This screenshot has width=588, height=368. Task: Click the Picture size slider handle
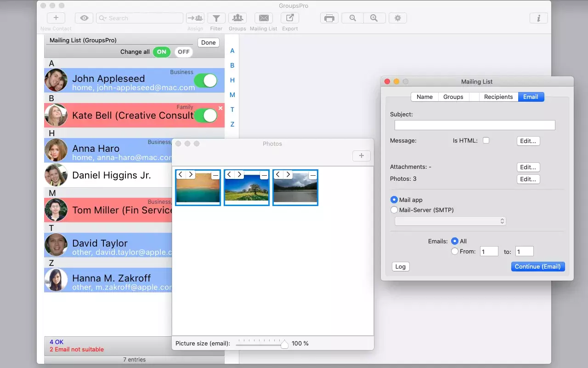(284, 344)
